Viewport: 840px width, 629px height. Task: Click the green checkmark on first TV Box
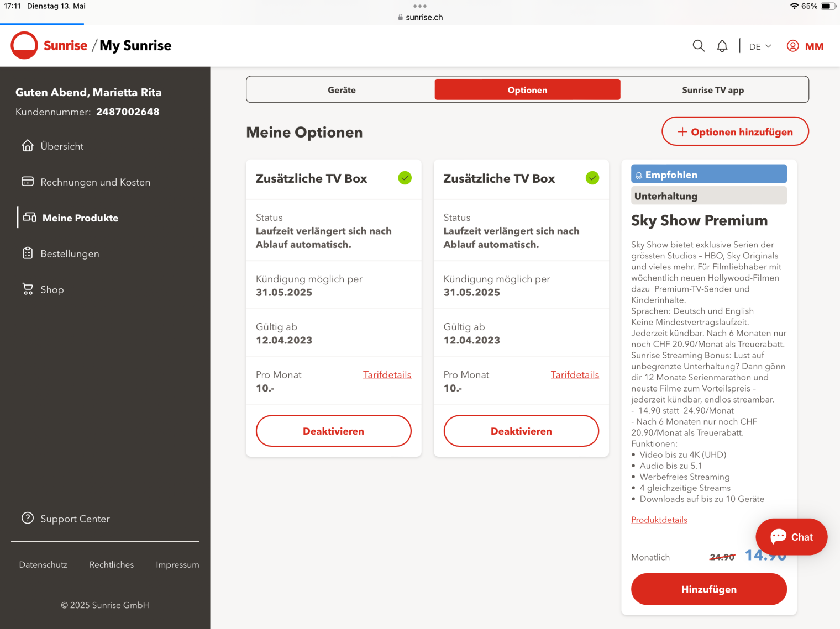[x=405, y=178]
